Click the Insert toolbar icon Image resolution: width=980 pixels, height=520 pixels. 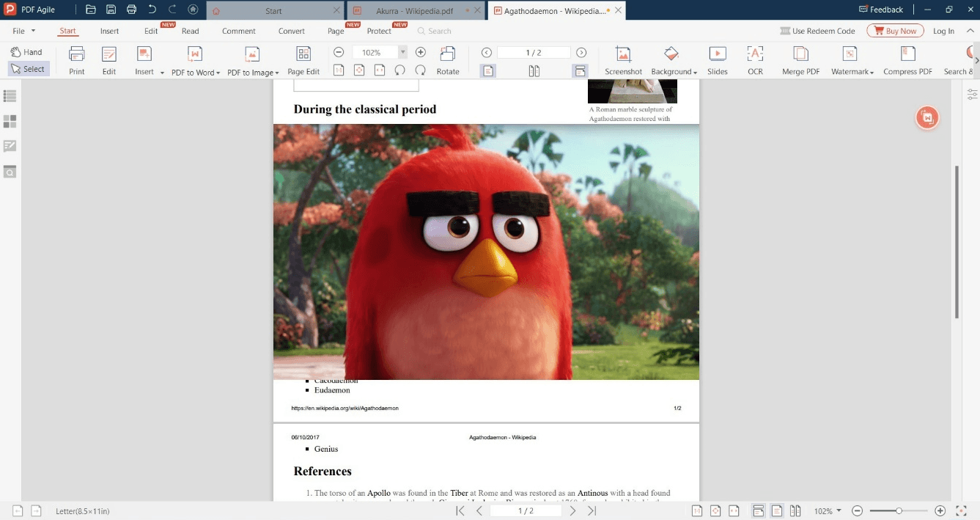[144, 54]
